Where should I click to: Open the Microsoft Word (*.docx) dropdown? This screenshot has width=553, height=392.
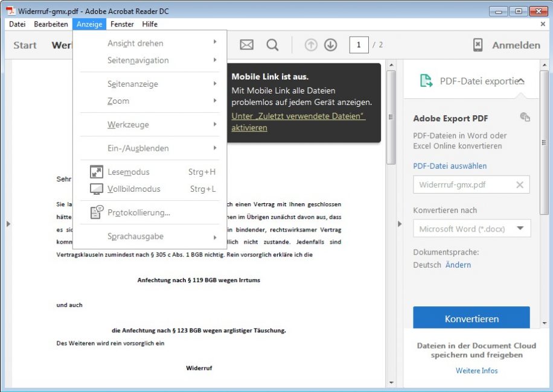point(472,229)
